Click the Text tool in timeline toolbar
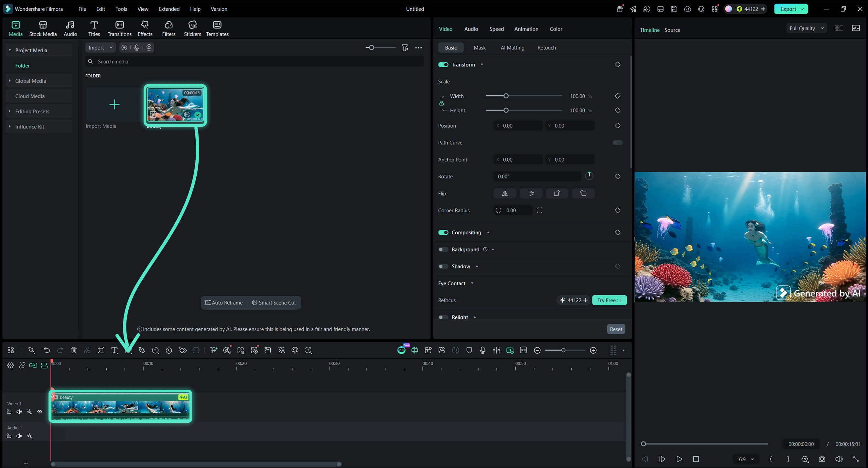 click(x=114, y=350)
